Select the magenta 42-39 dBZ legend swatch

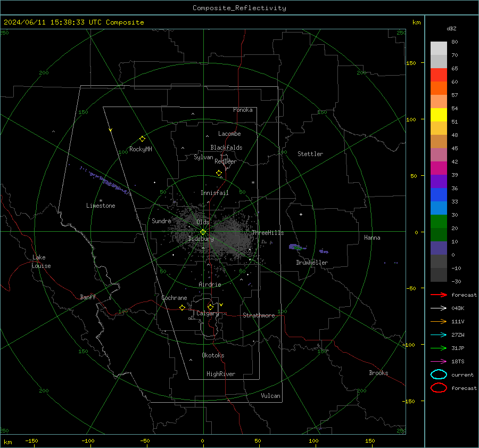click(439, 168)
